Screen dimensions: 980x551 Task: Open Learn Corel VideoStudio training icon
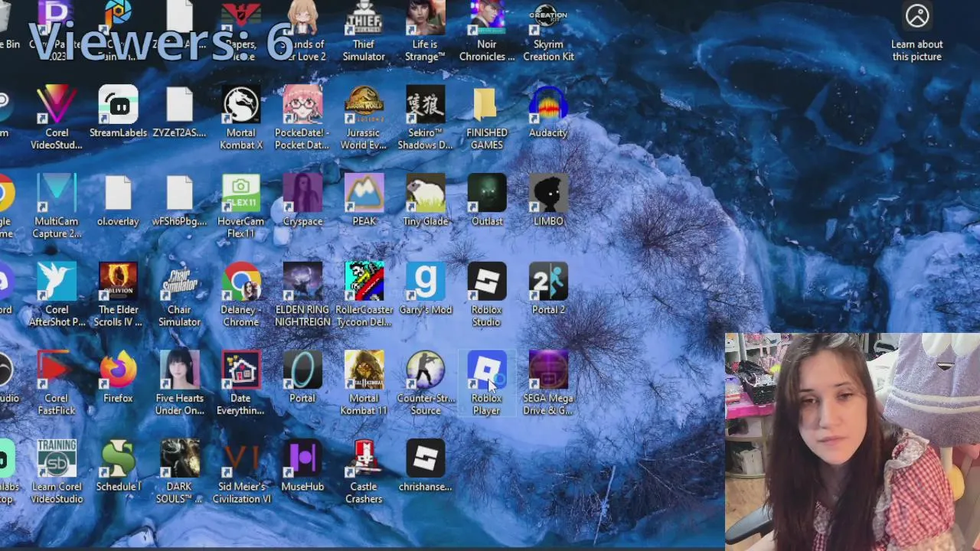point(57,471)
